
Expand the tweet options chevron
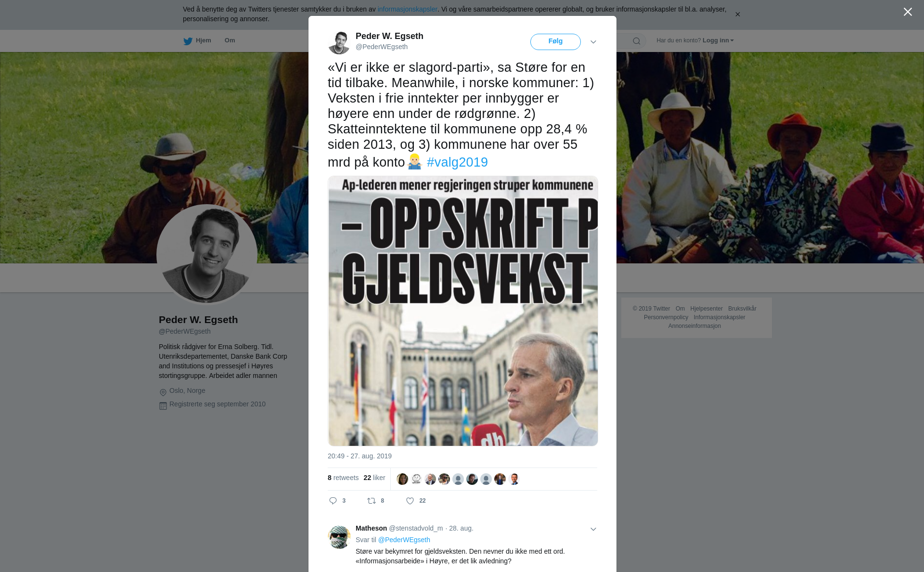point(593,42)
